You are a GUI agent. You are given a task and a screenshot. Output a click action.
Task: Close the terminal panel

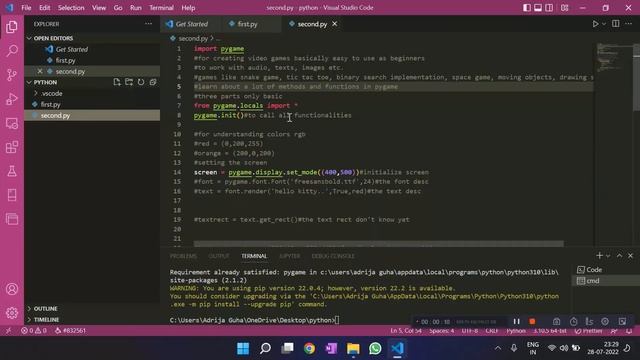coord(630,256)
